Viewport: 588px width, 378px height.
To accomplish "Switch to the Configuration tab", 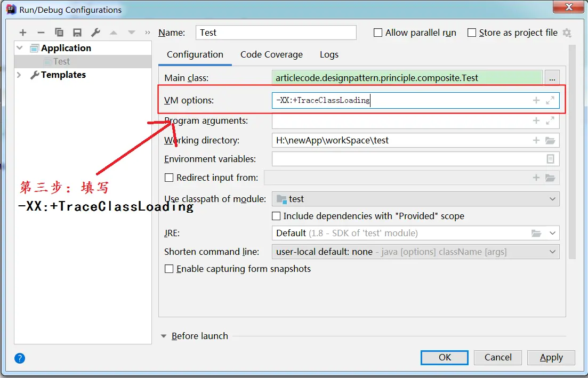I will click(195, 55).
